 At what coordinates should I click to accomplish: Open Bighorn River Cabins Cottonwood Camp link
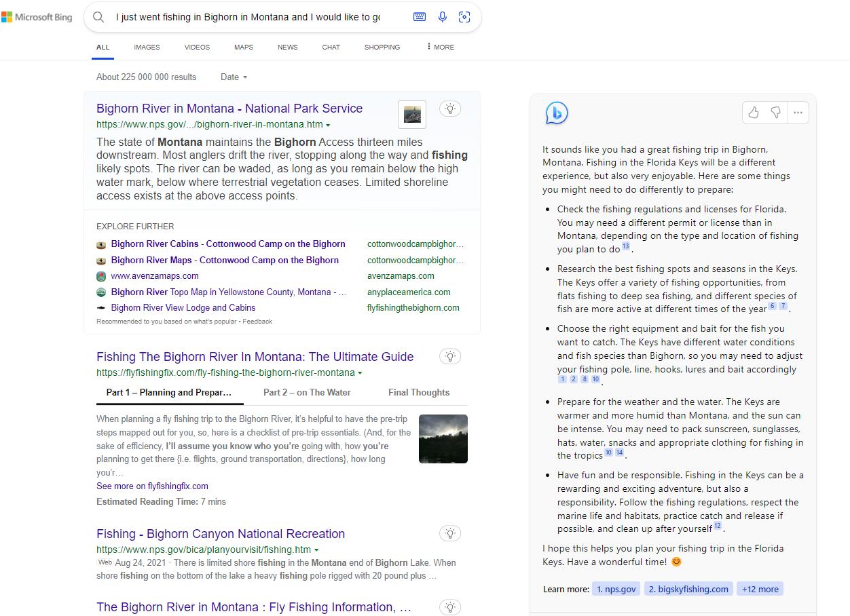pos(228,244)
